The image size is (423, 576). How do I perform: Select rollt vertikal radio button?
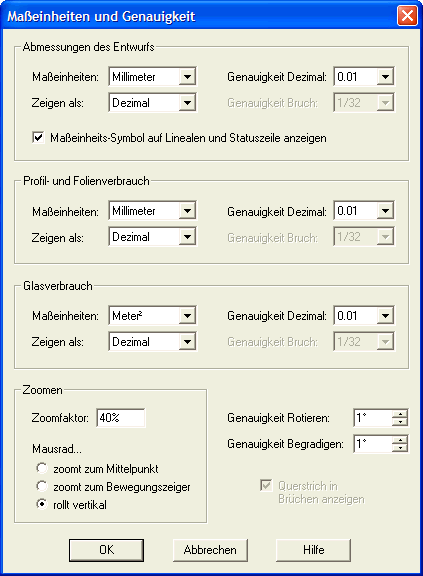42,504
